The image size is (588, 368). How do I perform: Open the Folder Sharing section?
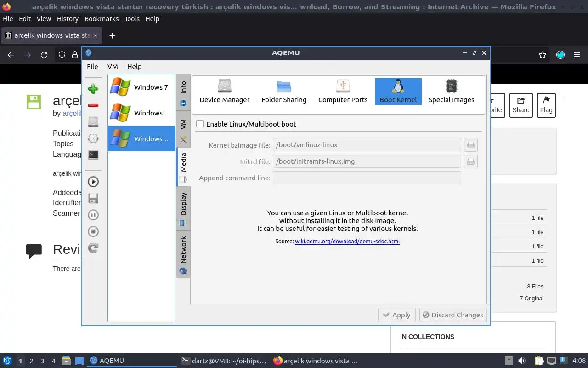[284, 92]
